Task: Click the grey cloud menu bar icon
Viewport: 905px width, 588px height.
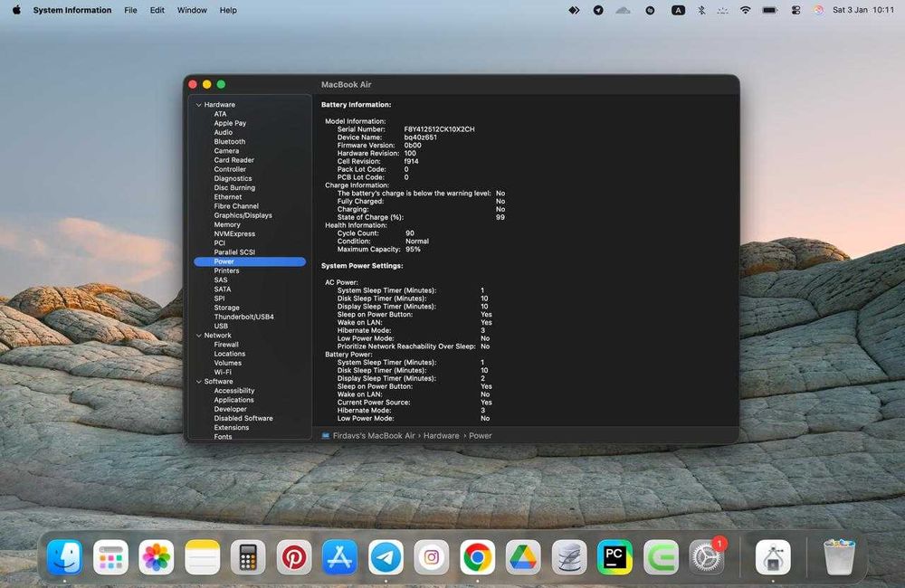Action: 623,10
